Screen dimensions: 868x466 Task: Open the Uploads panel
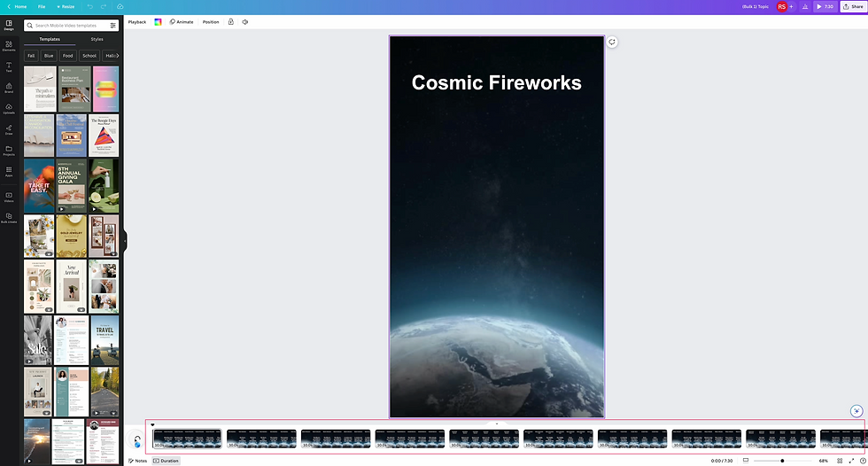click(x=9, y=108)
